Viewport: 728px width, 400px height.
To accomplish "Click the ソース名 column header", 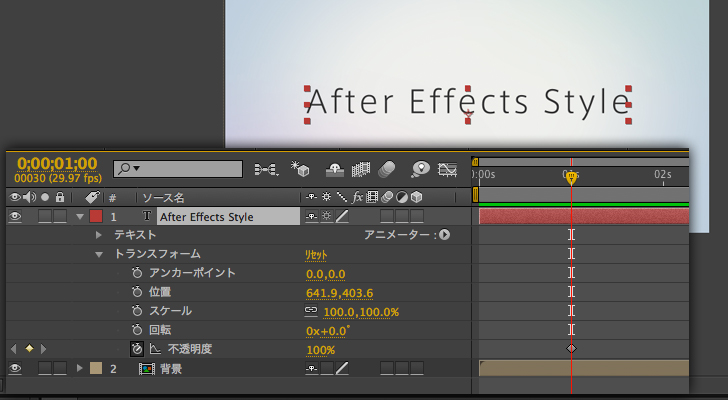I will click(x=163, y=198).
